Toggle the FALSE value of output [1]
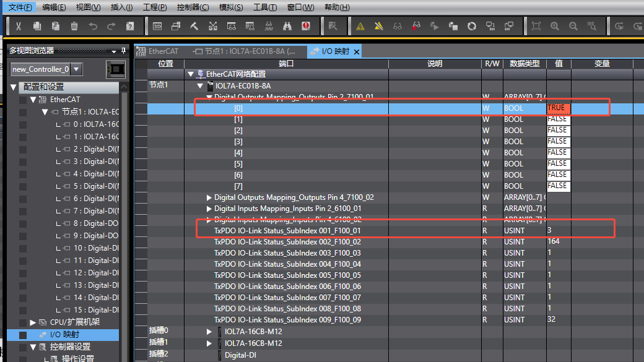This screenshot has width=644, height=362. point(558,119)
